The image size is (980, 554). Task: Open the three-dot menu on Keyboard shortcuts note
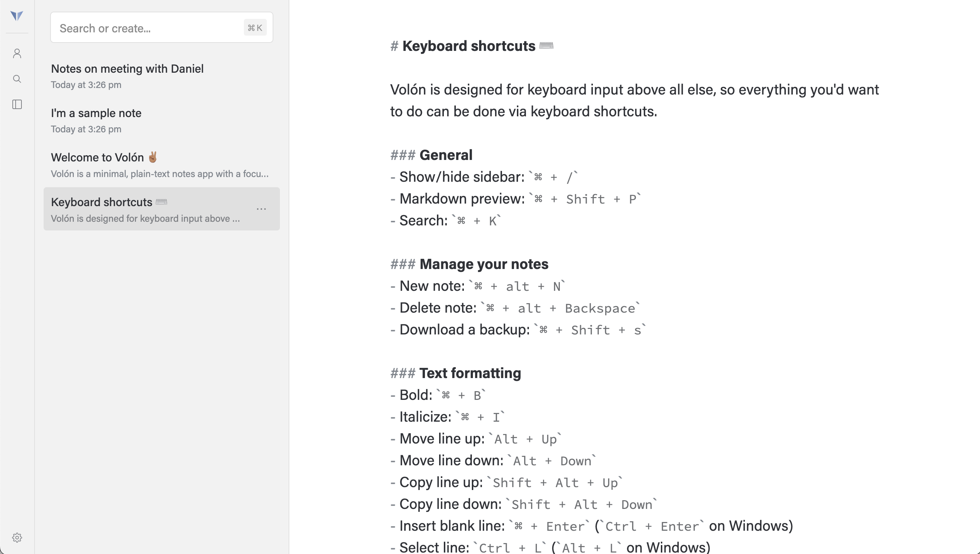(x=261, y=209)
